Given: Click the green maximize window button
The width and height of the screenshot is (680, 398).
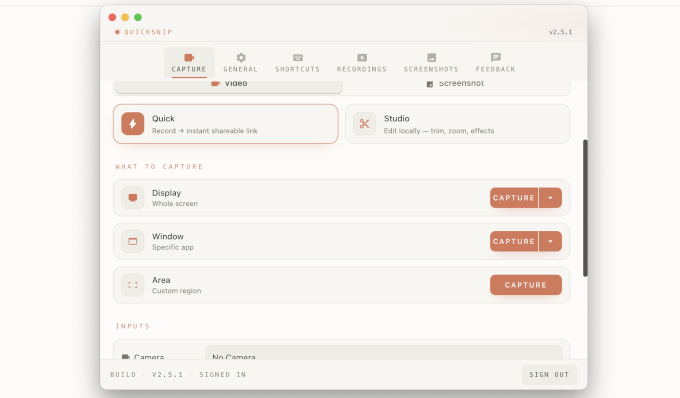Looking at the screenshot, I should tap(138, 17).
